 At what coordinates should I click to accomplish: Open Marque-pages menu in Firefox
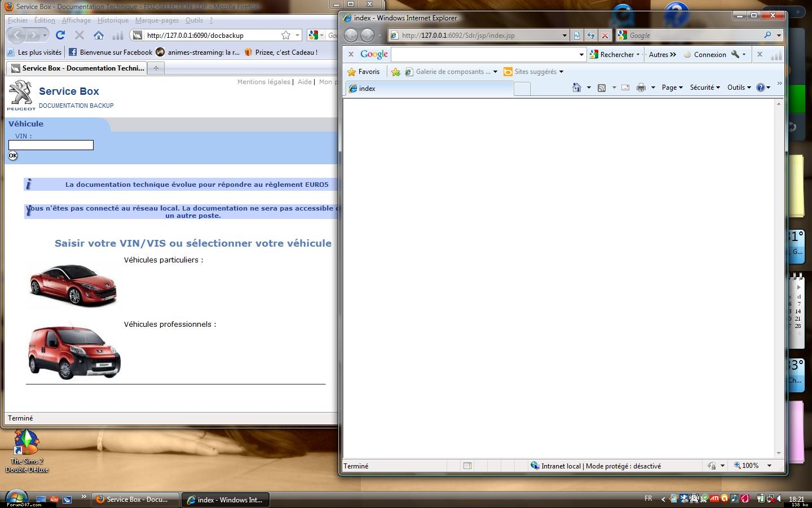coord(157,20)
